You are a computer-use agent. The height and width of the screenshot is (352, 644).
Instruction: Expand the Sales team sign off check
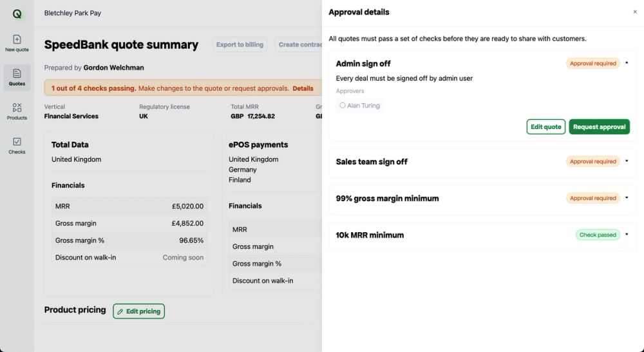point(627,161)
